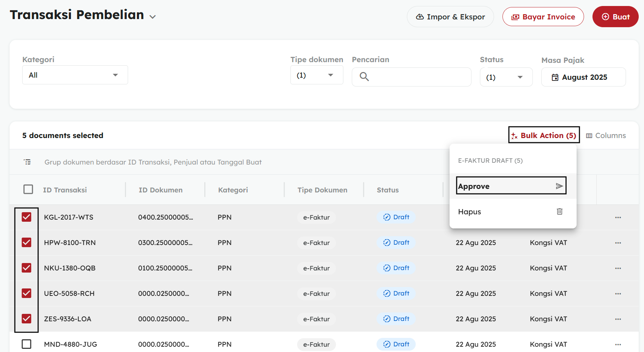The height and width of the screenshot is (352, 644).
Task: Click the Columns button
Action: pyautogui.click(x=606, y=136)
